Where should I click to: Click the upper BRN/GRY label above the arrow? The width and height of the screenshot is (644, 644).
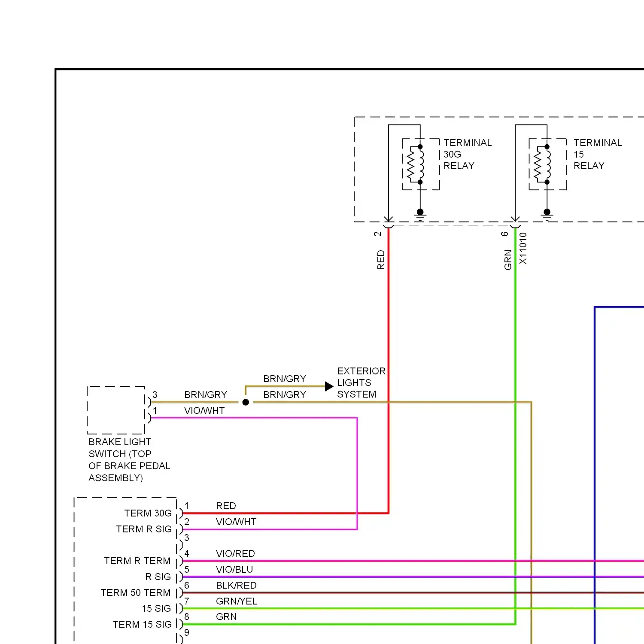[x=285, y=379]
